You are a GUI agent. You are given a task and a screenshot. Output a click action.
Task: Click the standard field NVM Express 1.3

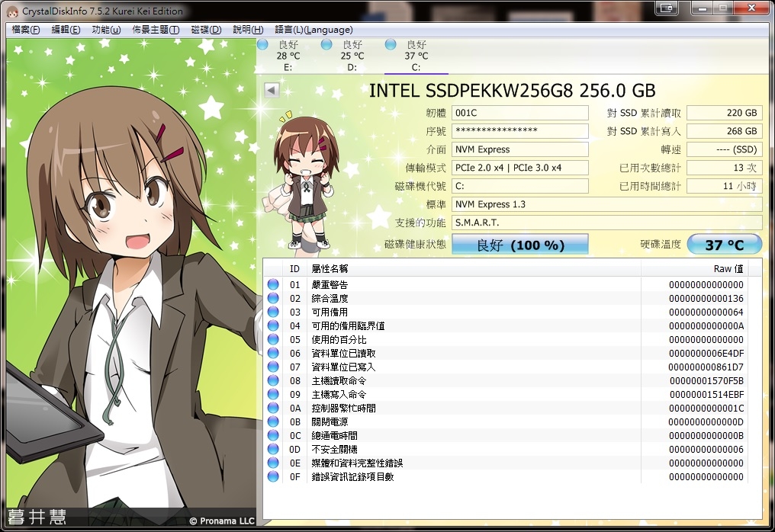coord(607,204)
